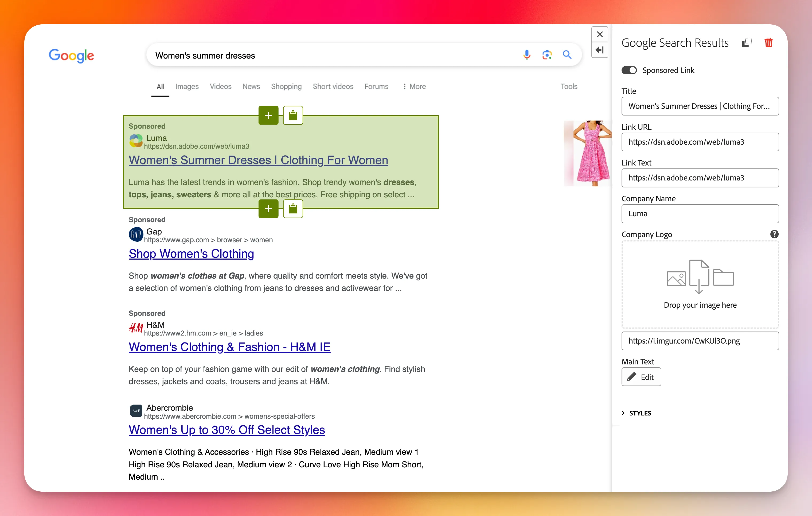The image size is (812, 516).
Task: Click the Link Text input field
Action: (700, 178)
